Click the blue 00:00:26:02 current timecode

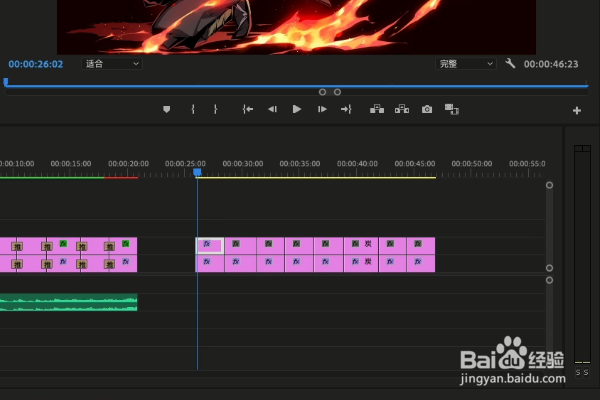[x=36, y=64]
